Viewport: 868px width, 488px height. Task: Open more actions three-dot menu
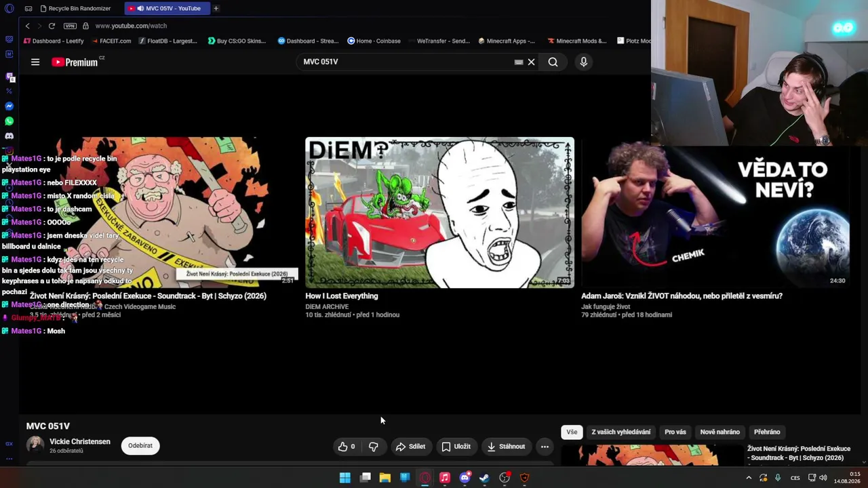click(545, 447)
